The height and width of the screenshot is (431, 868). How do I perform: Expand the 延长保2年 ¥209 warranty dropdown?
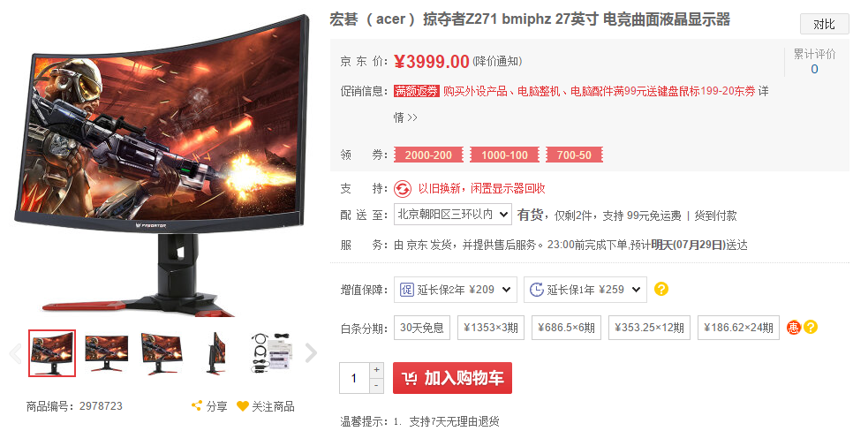[x=455, y=289]
